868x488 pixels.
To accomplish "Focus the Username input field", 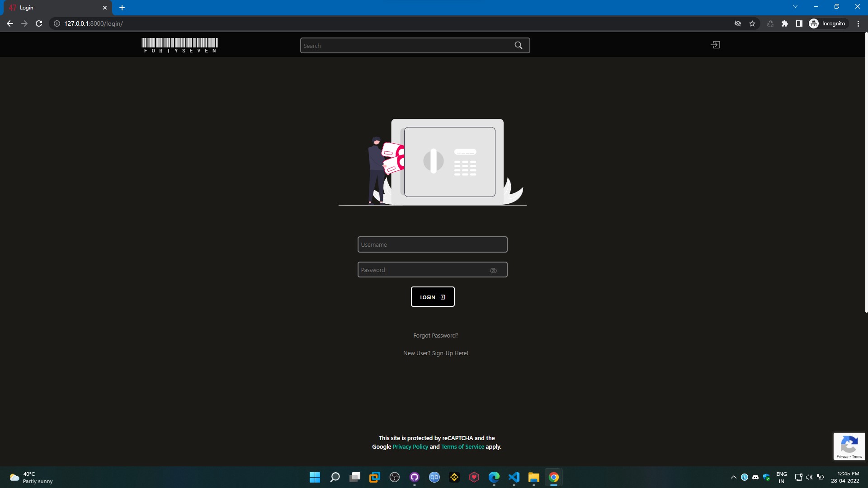I will coord(432,244).
